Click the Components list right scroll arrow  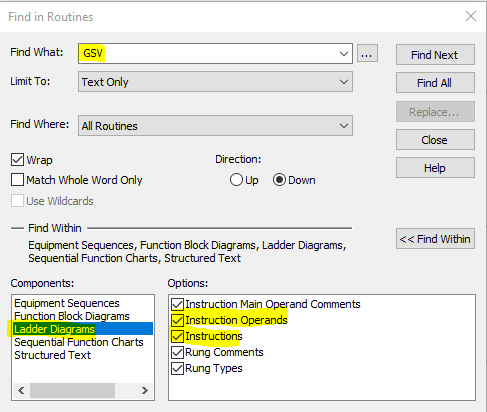pyautogui.click(x=144, y=390)
